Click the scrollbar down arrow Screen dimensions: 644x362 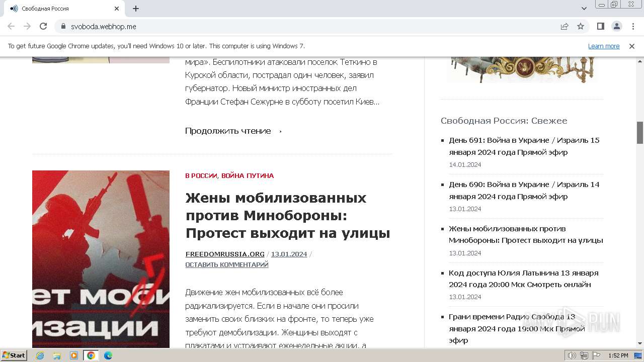pos(640,343)
